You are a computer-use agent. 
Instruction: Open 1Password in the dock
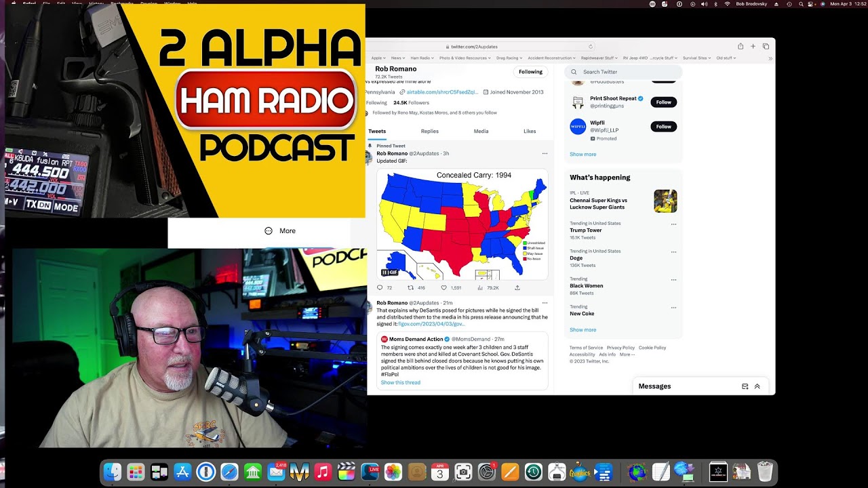206,472
